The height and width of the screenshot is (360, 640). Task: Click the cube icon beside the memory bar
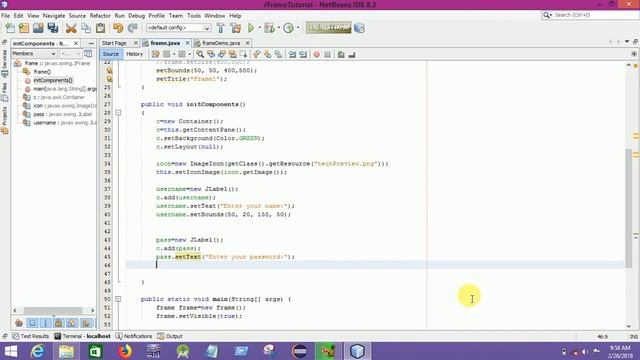pos(359,28)
